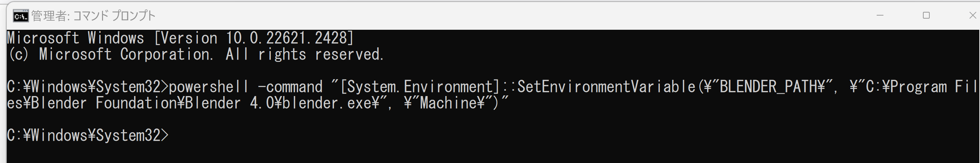Click the SetEnvironmentVariable method name
This screenshot has width=980, height=163.
point(607,87)
